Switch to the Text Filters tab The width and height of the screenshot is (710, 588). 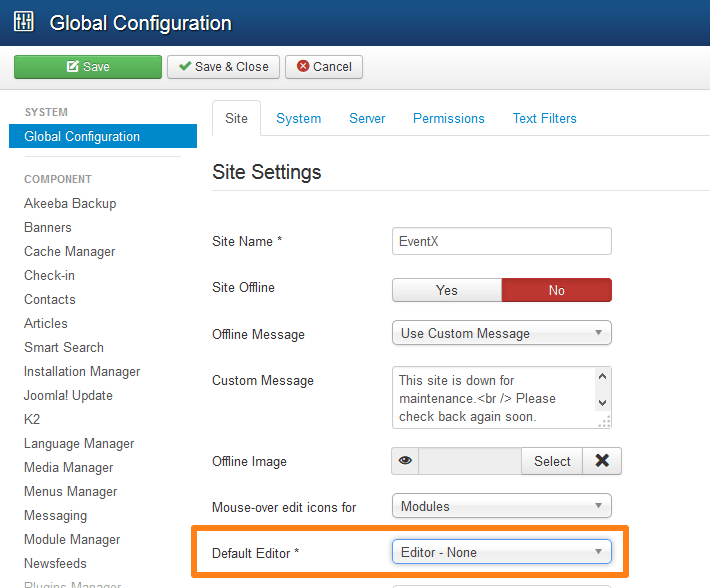pyautogui.click(x=544, y=118)
